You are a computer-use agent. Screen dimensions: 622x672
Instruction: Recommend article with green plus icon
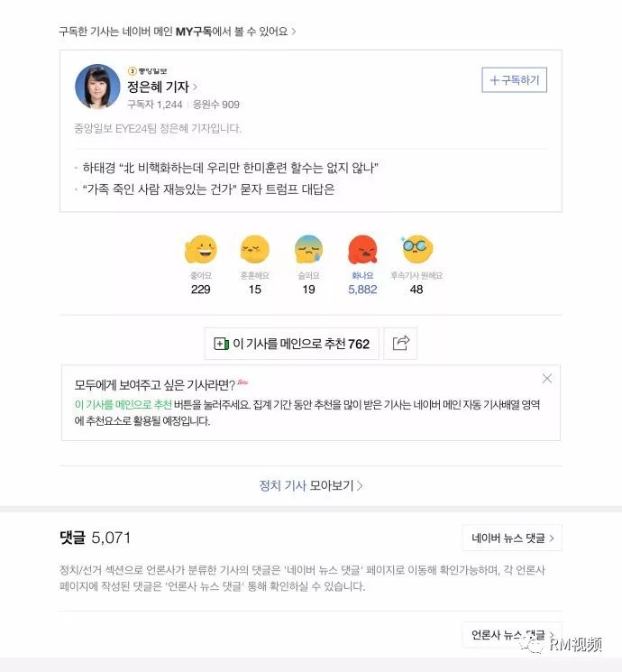point(292,344)
